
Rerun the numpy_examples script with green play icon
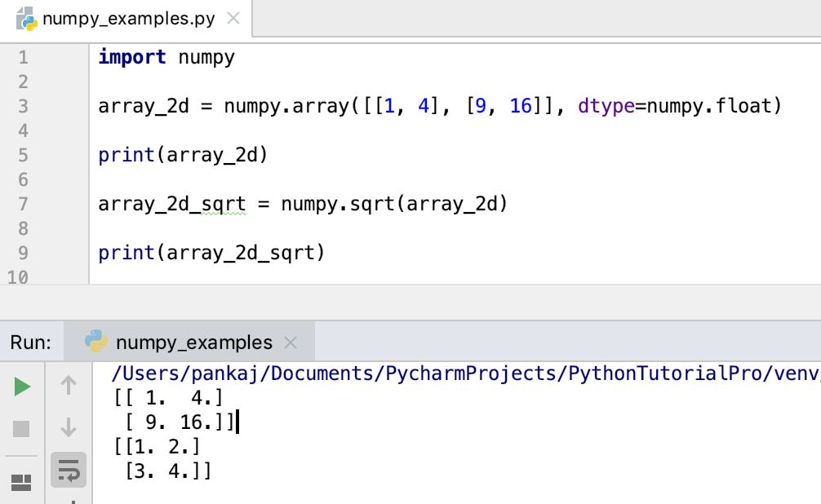pyautogui.click(x=22, y=385)
